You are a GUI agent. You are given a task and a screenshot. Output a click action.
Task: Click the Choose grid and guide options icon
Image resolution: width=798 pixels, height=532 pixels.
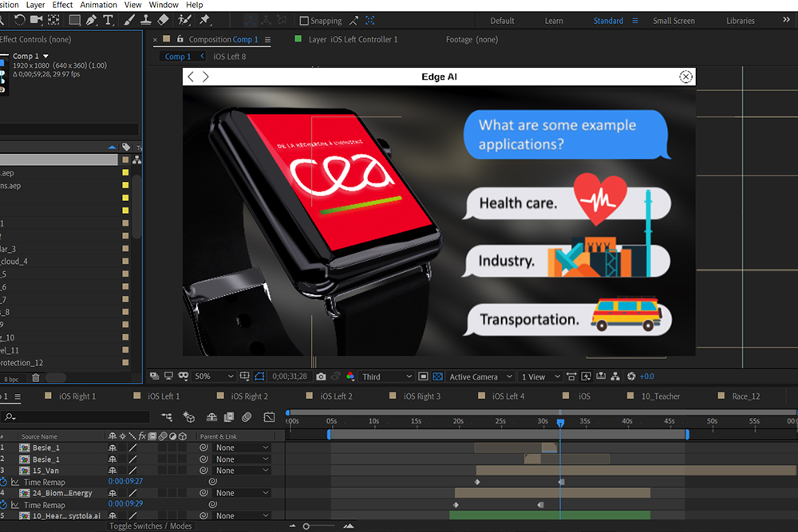tap(244, 376)
